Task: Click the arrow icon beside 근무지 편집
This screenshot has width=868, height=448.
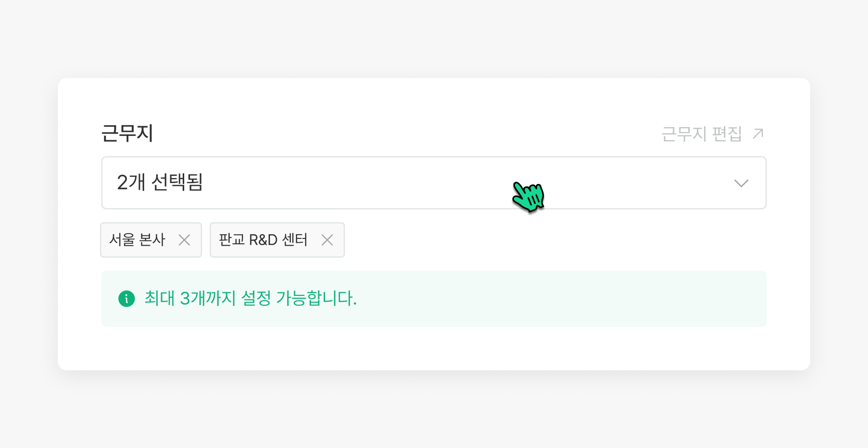Action: click(758, 133)
